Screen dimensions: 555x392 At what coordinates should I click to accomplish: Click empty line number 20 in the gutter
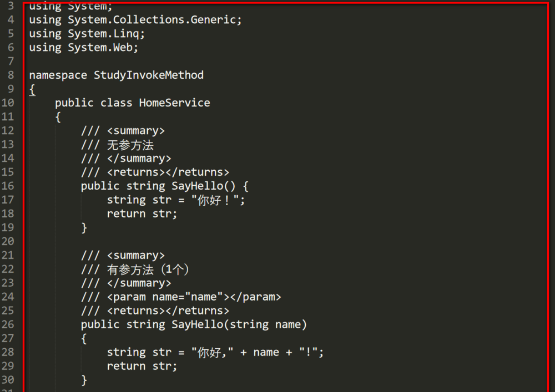click(8, 241)
